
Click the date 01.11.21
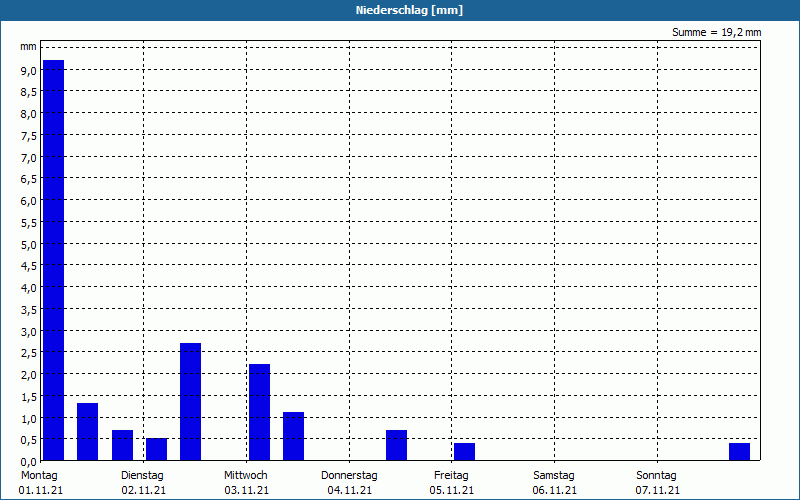[x=40, y=490]
